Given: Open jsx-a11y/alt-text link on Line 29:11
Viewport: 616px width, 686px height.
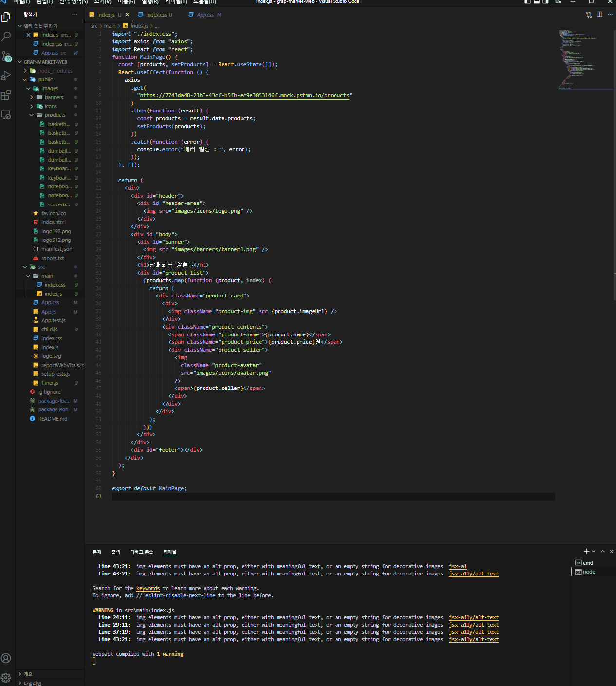Looking at the screenshot, I should [x=474, y=625].
